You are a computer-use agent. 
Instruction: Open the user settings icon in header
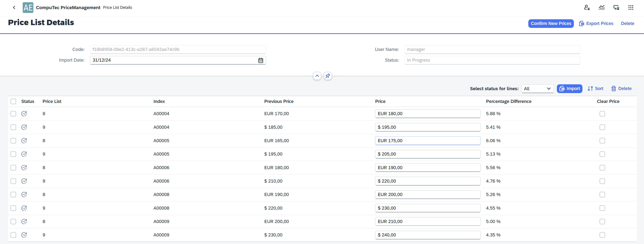pos(587,8)
